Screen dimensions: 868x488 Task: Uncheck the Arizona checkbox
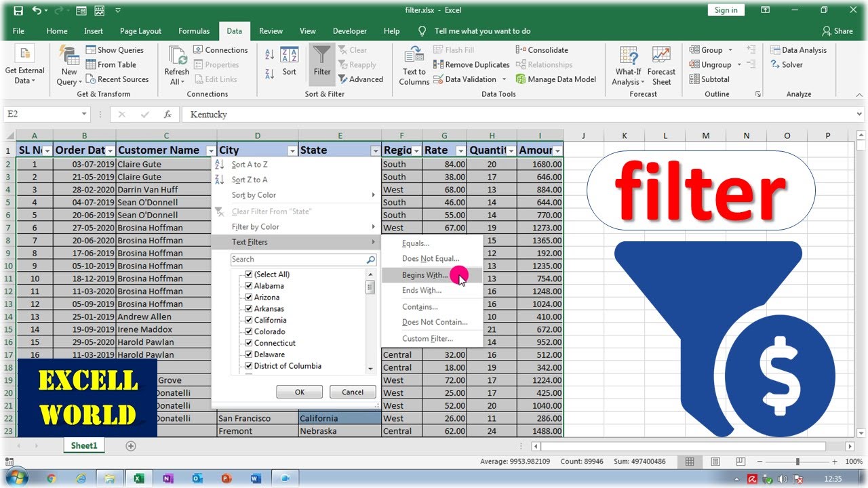pyautogui.click(x=249, y=298)
